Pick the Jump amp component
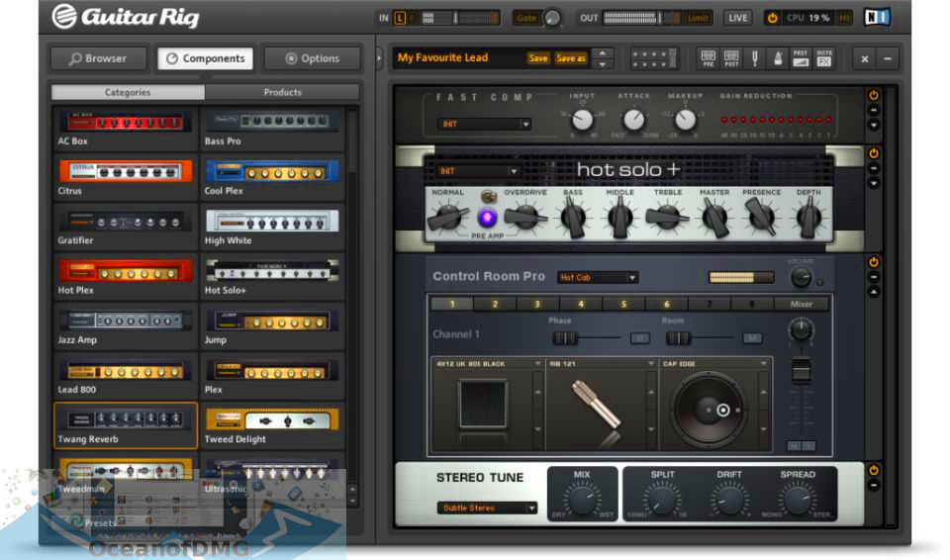 272,327
